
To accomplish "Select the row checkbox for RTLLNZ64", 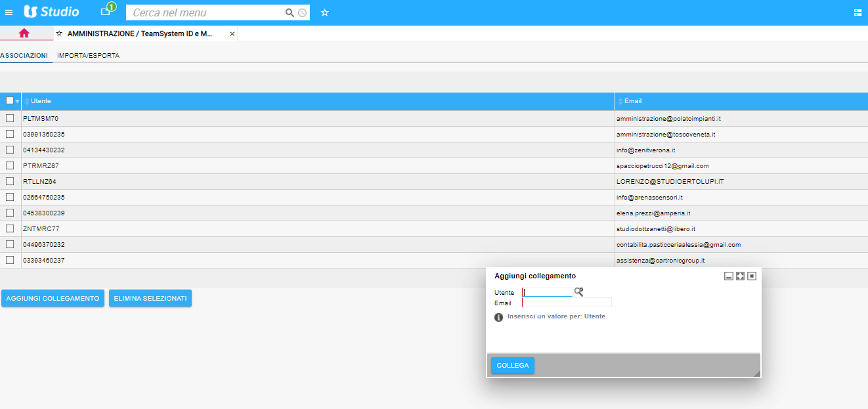I will (x=10, y=181).
